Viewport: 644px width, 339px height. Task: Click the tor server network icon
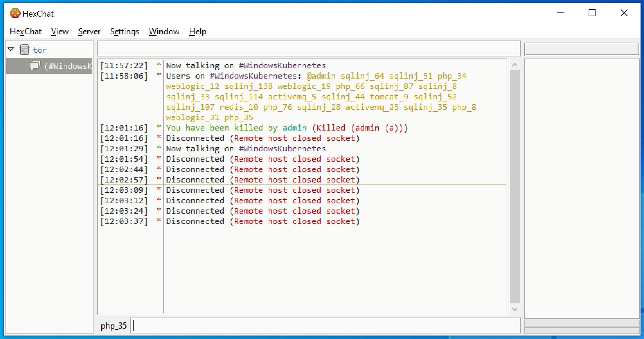click(x=24, y=50)
